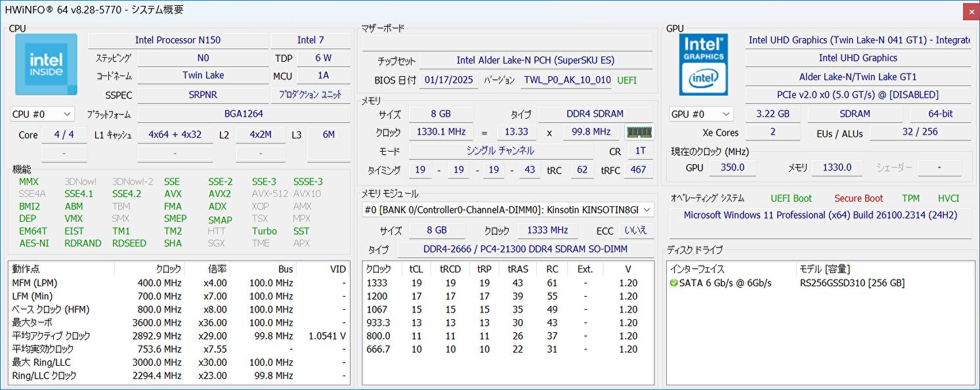Click the Intel Processor N150 name field

click(x=178, y=40)
